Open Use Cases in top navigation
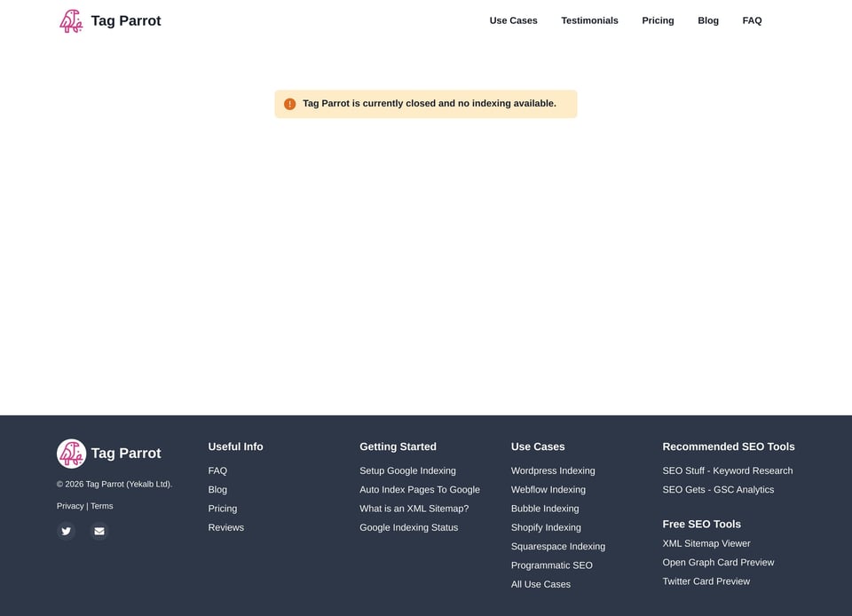 (513, 20)
